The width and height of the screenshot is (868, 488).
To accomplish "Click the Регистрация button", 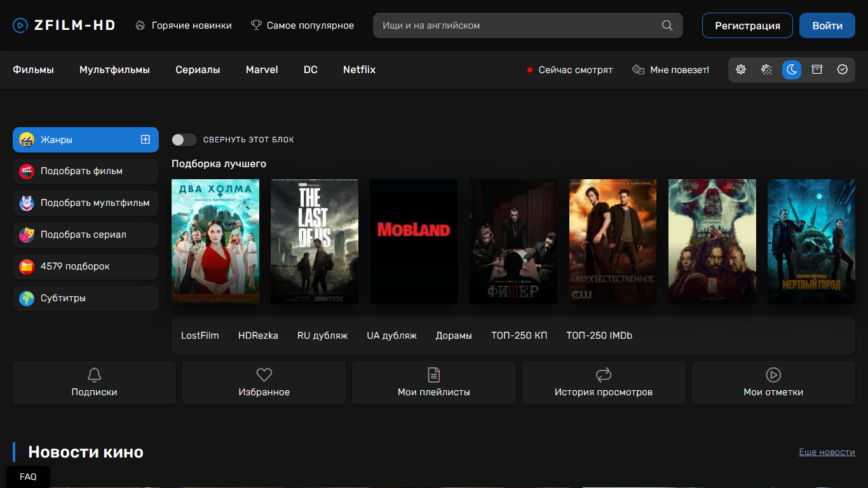I will pos(747,25).
